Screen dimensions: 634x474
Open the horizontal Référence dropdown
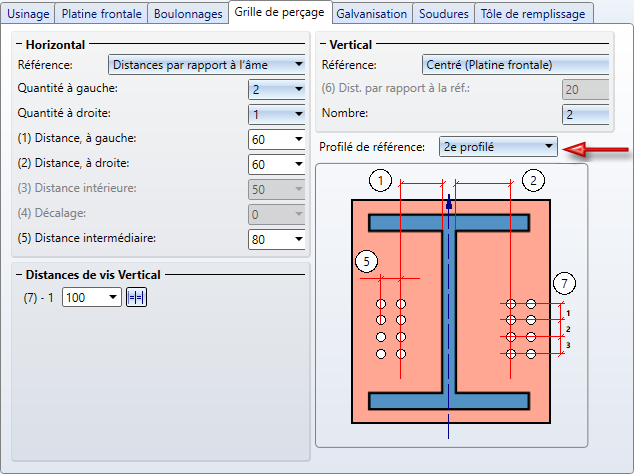(297, 65)
